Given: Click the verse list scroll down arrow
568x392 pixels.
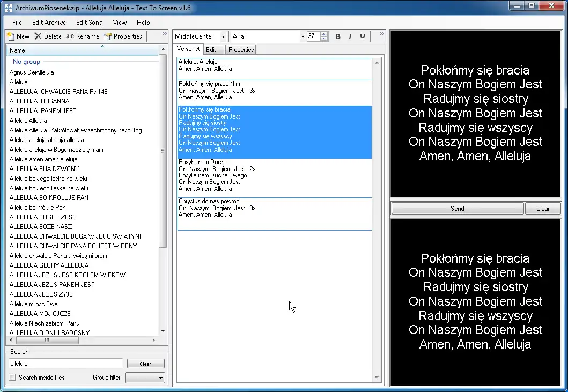Looking at the screenshot, I should (x=377, y=378).
